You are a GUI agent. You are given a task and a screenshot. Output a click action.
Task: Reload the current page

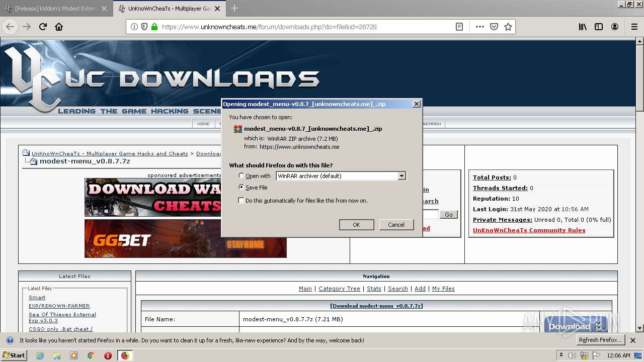[x=43, y=27]
